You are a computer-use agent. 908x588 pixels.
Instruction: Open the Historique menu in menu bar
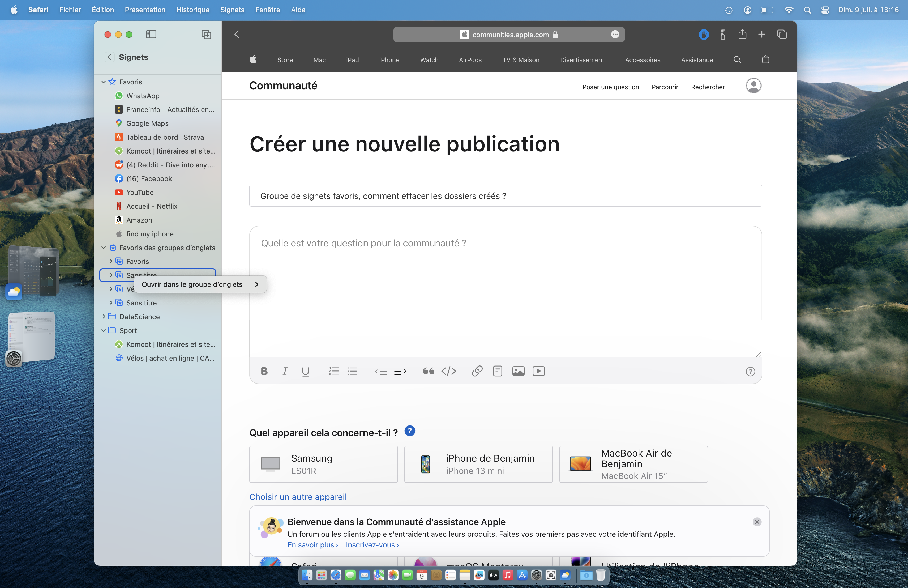click(192, 10)
